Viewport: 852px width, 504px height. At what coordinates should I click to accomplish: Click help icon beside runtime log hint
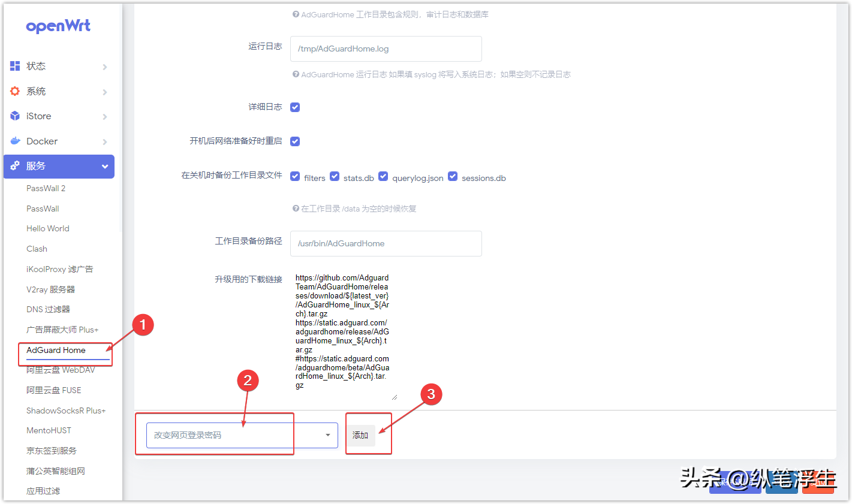(x=296, y=74)
